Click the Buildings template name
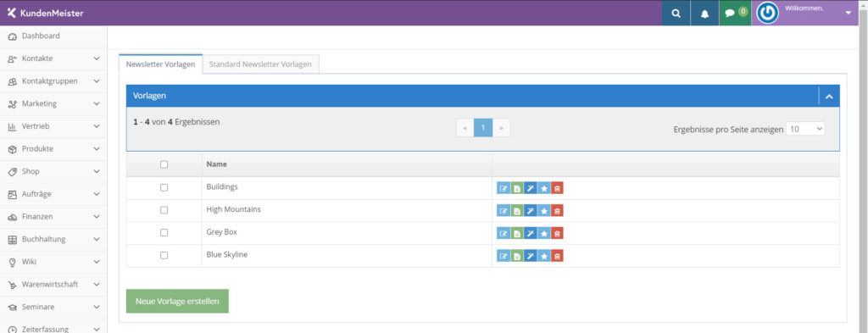Viewport: 868px width, 333px height. tap(222, 187)
